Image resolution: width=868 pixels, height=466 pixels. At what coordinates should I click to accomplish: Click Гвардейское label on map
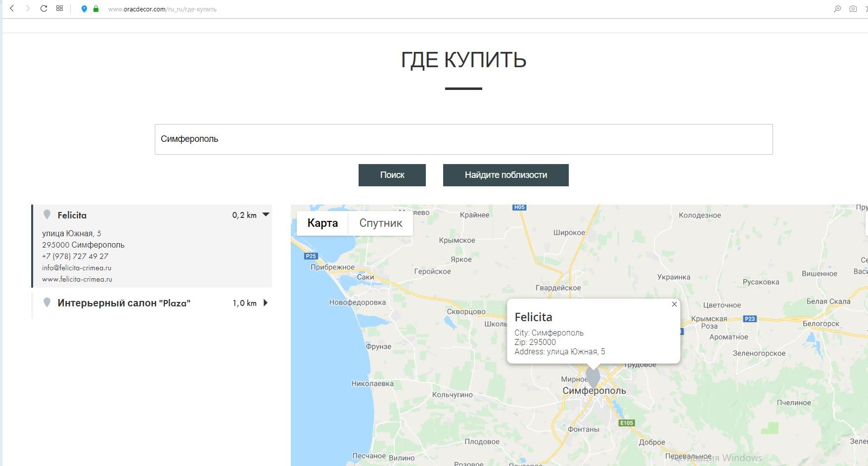click(x=558, y=288)
